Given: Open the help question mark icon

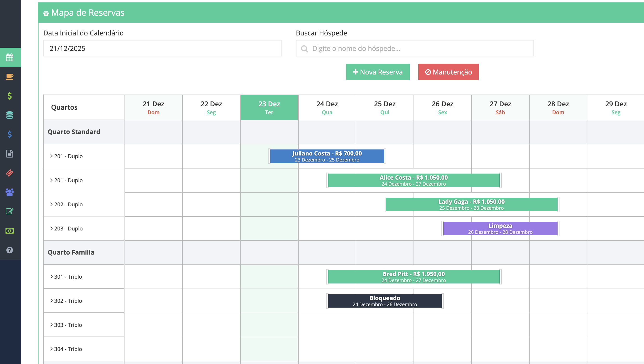Looking at the screenshot, I should tap(9, 250).
